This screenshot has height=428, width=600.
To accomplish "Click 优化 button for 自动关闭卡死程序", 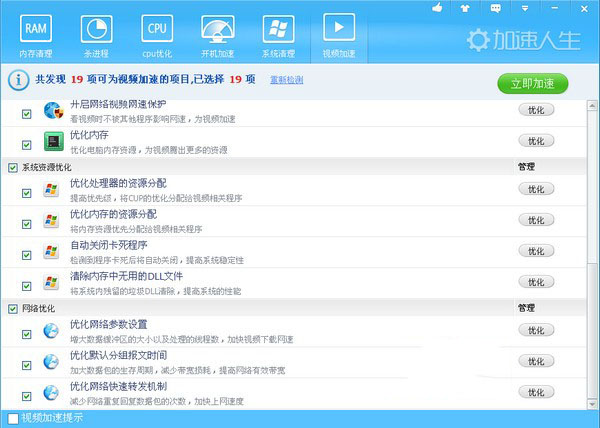I will tap(536, 251).
